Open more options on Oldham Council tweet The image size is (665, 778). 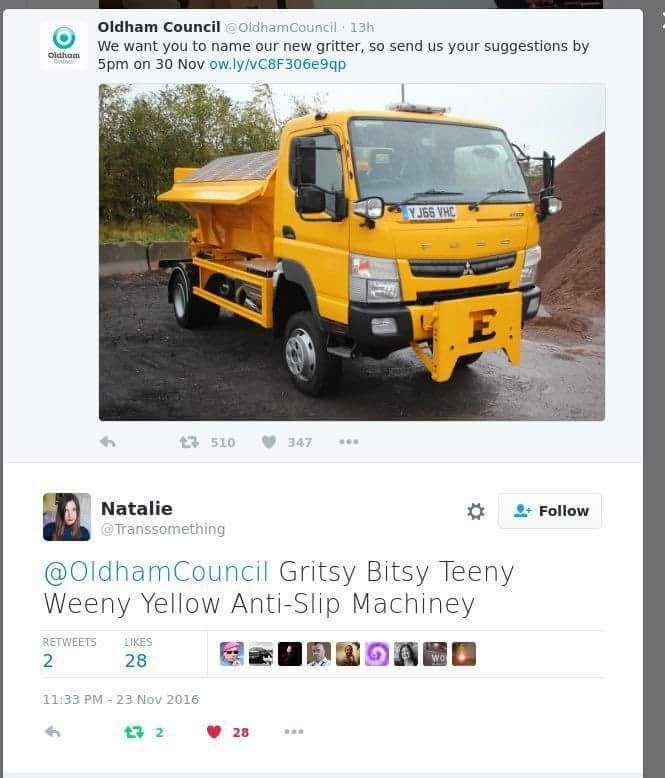tap(348, 442)
